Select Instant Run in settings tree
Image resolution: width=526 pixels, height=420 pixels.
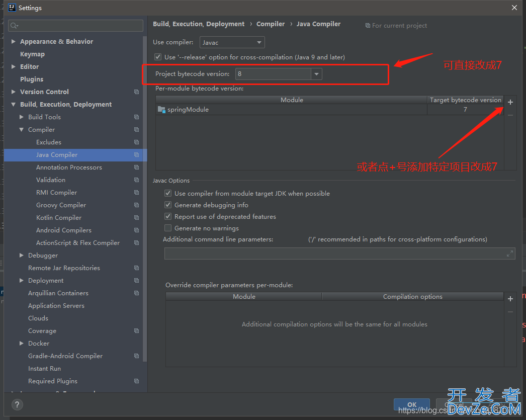[x=45, y=368]
